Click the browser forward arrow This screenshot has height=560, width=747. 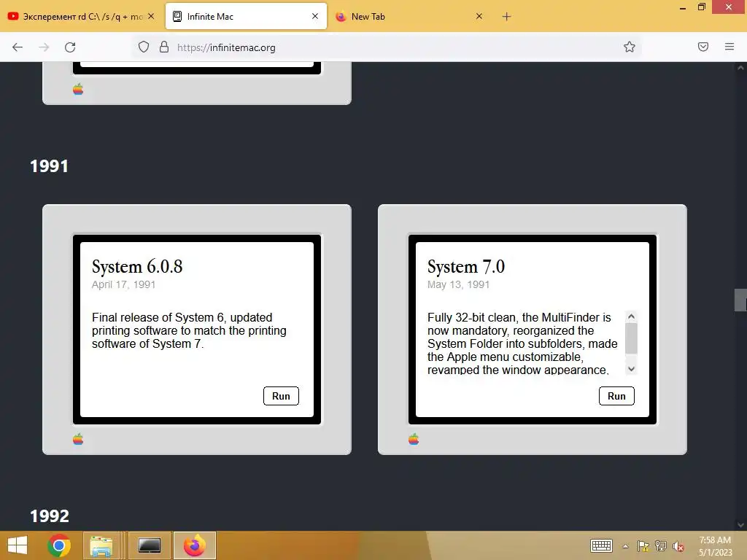point(44,47)
